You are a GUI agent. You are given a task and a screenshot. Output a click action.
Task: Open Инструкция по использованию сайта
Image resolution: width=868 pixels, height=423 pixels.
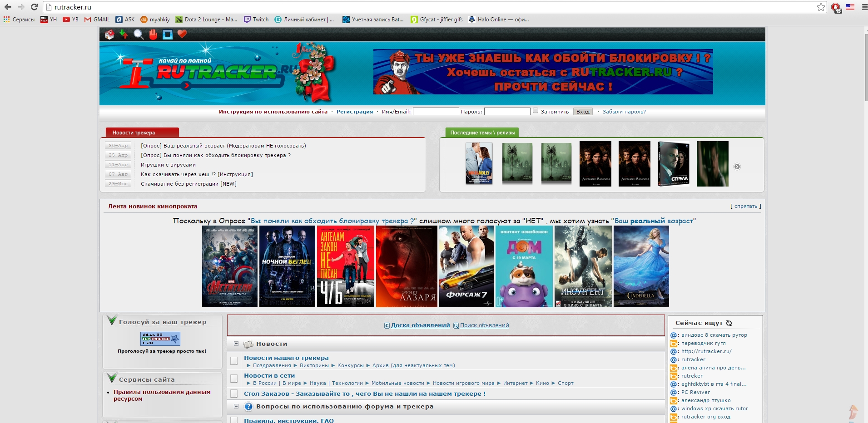coord(273,112)
